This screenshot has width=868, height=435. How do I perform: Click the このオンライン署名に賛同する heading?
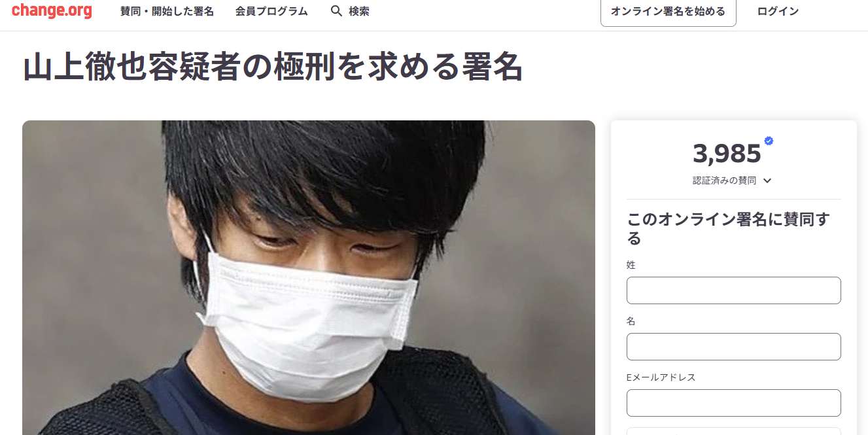728,229
